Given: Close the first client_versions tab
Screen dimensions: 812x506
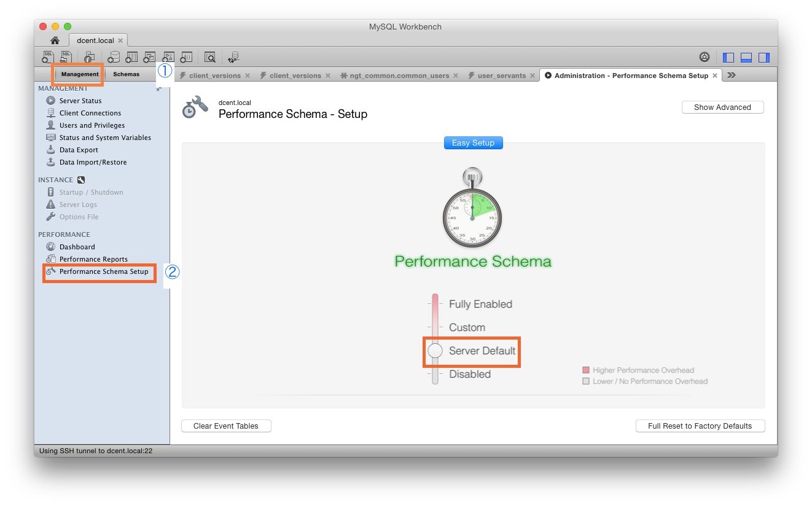Looking at the screenshot, I should click(x=248, y=76).
